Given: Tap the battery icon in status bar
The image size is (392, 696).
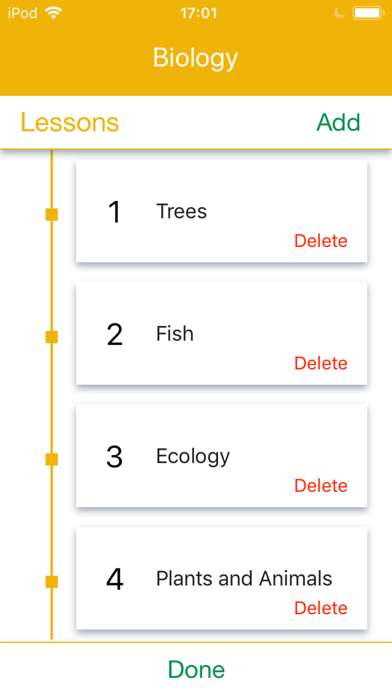Looking at the screenshot, I should point(368,13).
